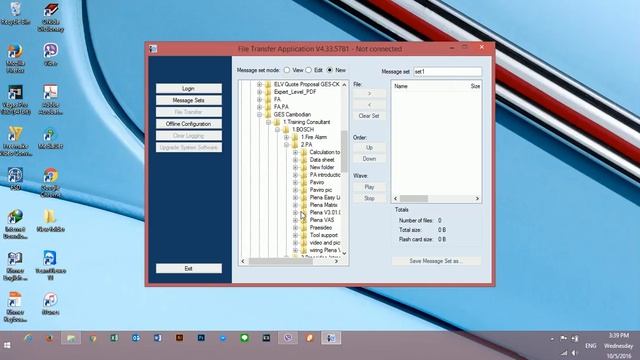
Task: Open Adobe Illustrator from the taskbar
Action: click(180, 338)
